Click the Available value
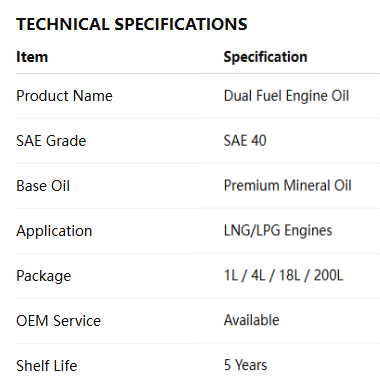The width and height of the screenshot is (380, 380). click(251, 320)
